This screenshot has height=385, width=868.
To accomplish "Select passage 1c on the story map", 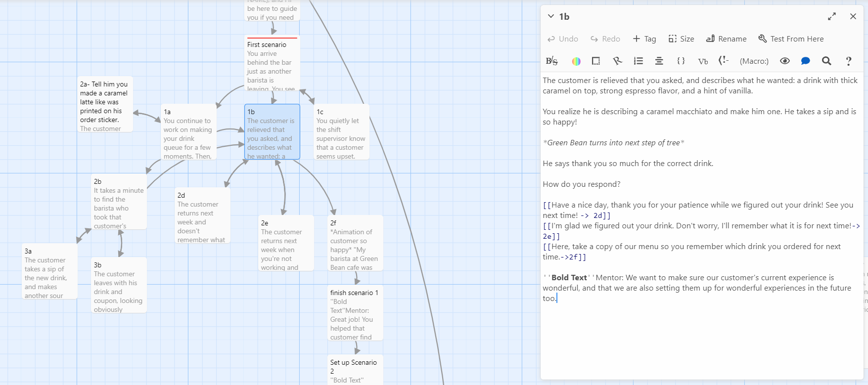I will pyautogui.click(x=341, y=132).
